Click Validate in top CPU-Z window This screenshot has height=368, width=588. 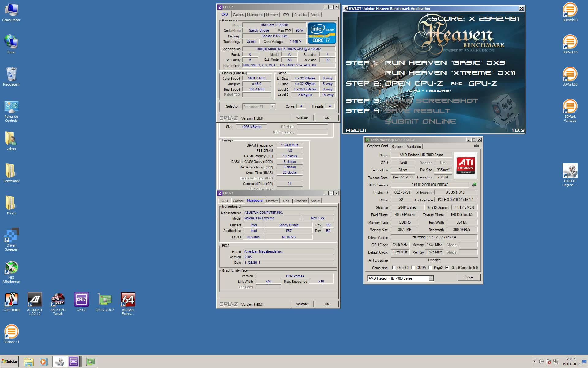[302, 118]
